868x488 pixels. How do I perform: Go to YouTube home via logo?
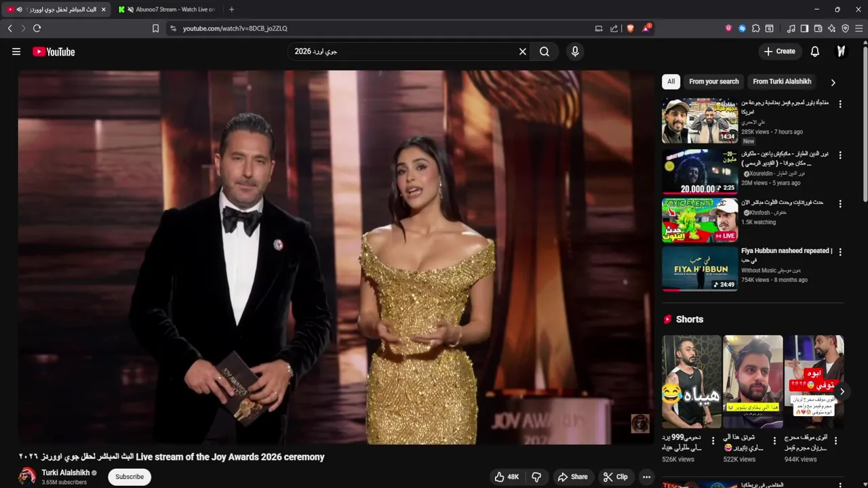54,52
